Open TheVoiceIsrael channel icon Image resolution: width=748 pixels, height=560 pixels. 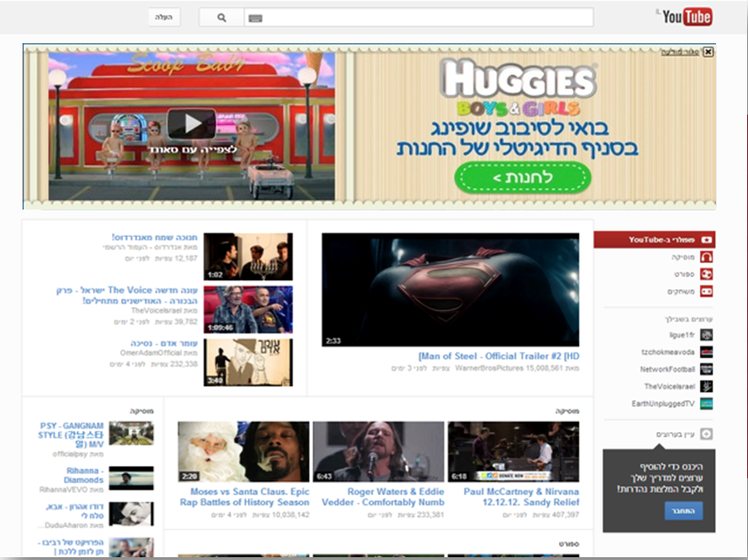(707, 386)
